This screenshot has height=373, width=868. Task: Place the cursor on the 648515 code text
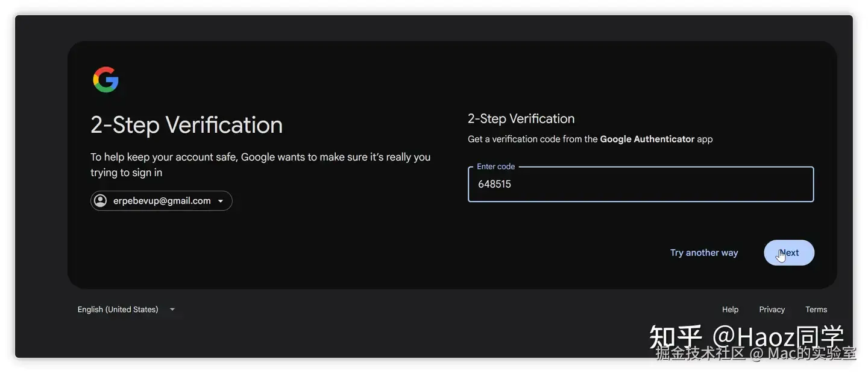(x=494, y=184)
